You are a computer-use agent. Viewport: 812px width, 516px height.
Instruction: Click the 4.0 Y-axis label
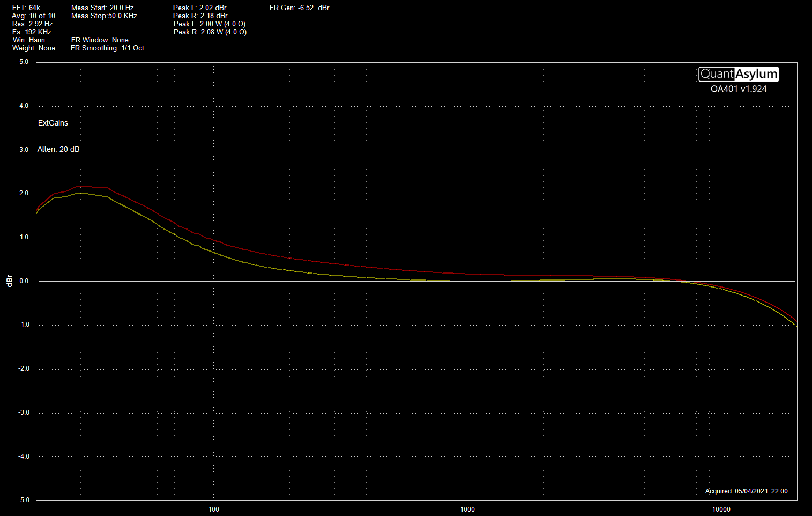click(x=24, y=106)
